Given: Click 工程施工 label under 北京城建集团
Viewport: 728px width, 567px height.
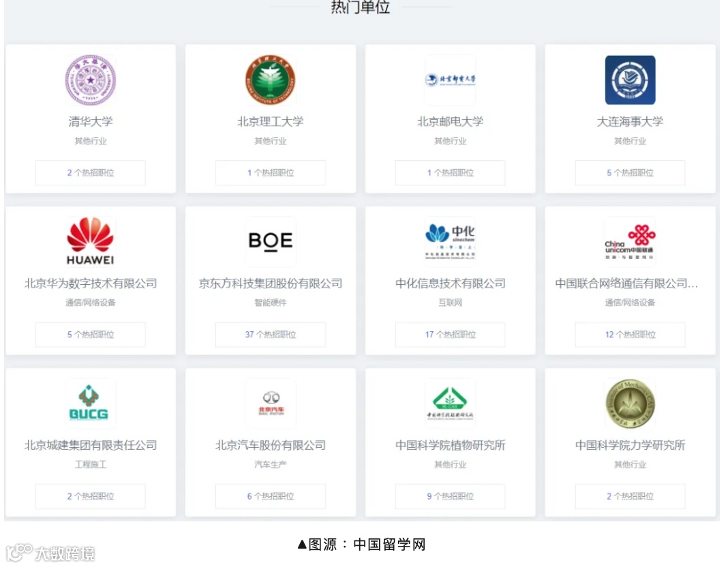Looking at the screenshot, I should [x=90, y=465].
